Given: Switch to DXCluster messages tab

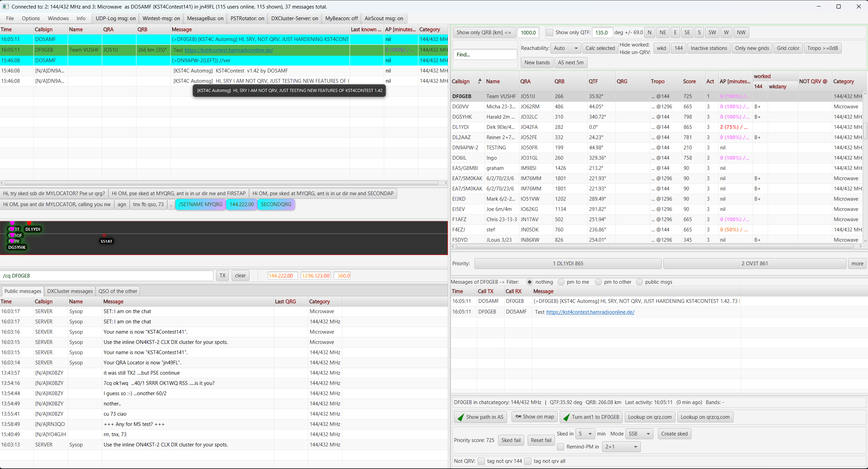Looking at the screenshot, I should tap(70, 291).
